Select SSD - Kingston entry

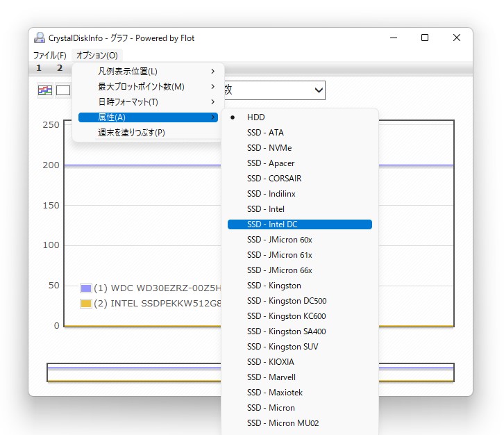[x=300, y=286]
